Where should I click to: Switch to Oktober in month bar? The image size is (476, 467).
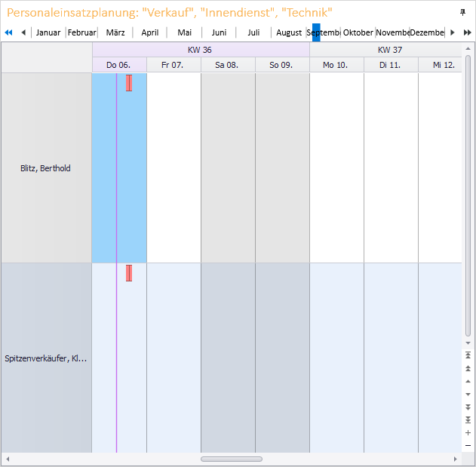coord(358,32)
